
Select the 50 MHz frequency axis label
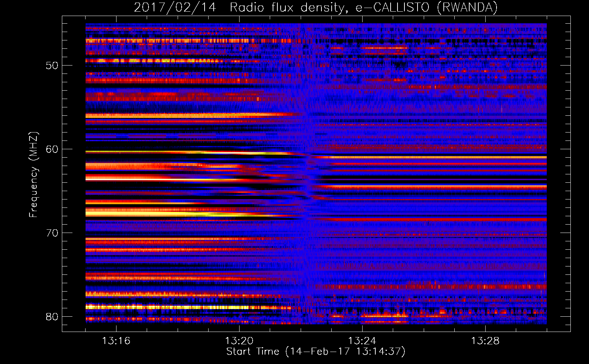point(52,66)
